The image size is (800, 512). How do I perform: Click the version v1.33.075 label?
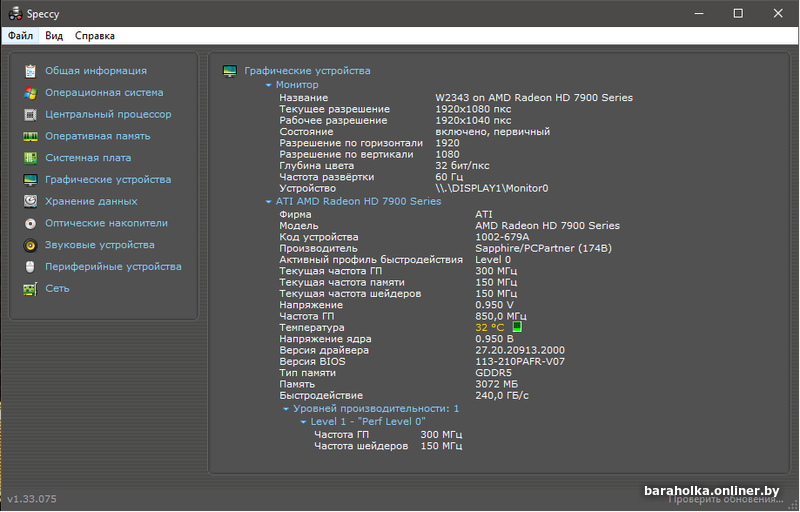32,499
